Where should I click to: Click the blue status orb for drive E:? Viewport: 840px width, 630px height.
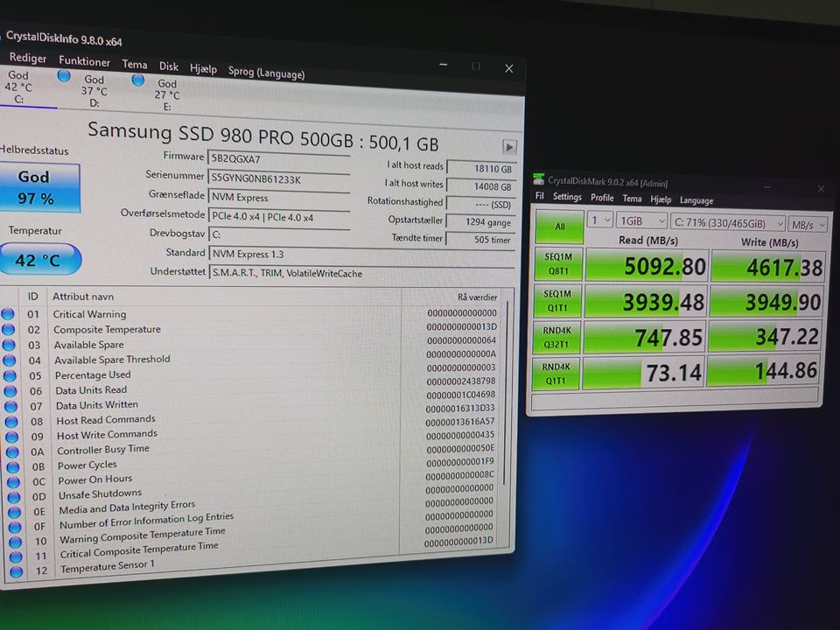137,80
